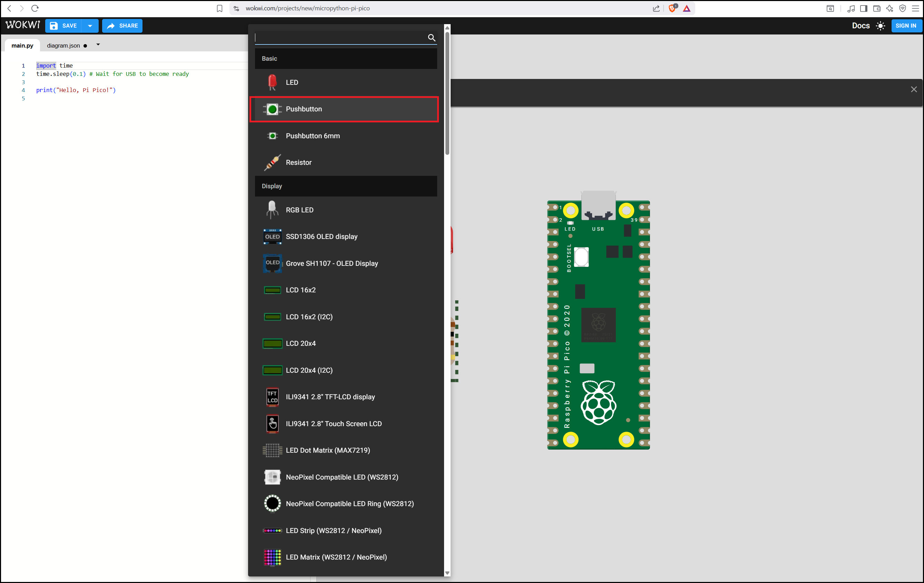Select SSD1306 OLED display entry
Viewport: 924px width, 583px height.
[346, 237]
